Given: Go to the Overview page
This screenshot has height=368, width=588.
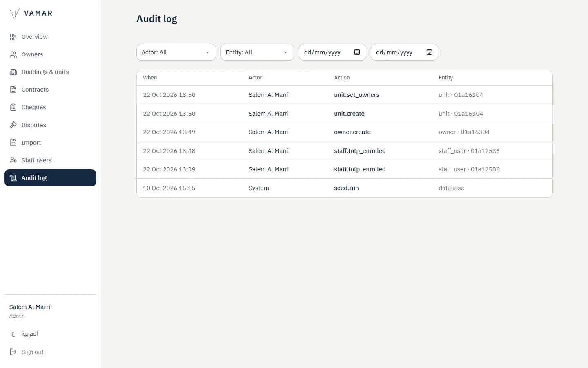Looking at the screenshot, I should click(x=50, y=37).
